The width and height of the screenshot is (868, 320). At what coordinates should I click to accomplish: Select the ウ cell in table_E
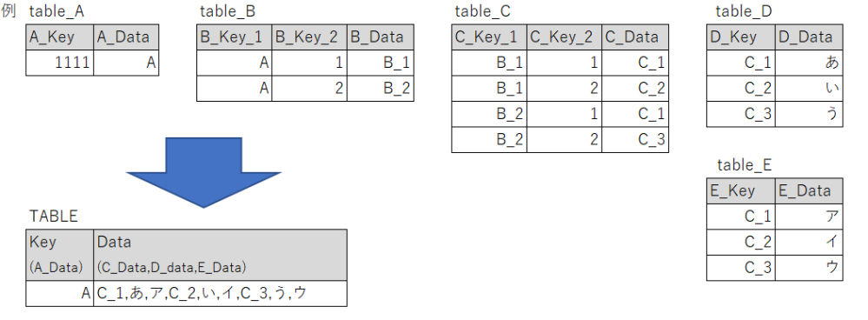pos(809,268)
